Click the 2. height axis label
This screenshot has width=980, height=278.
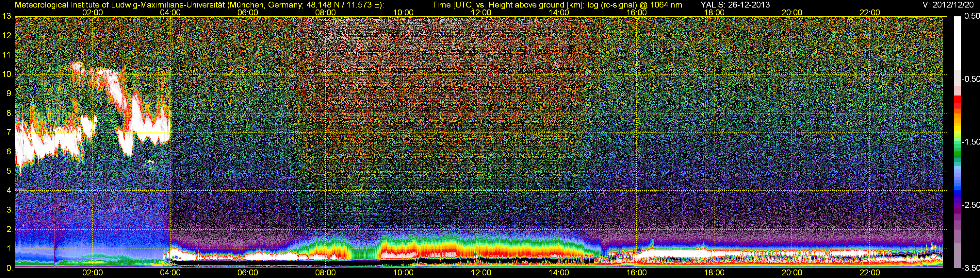coord(9,229)
